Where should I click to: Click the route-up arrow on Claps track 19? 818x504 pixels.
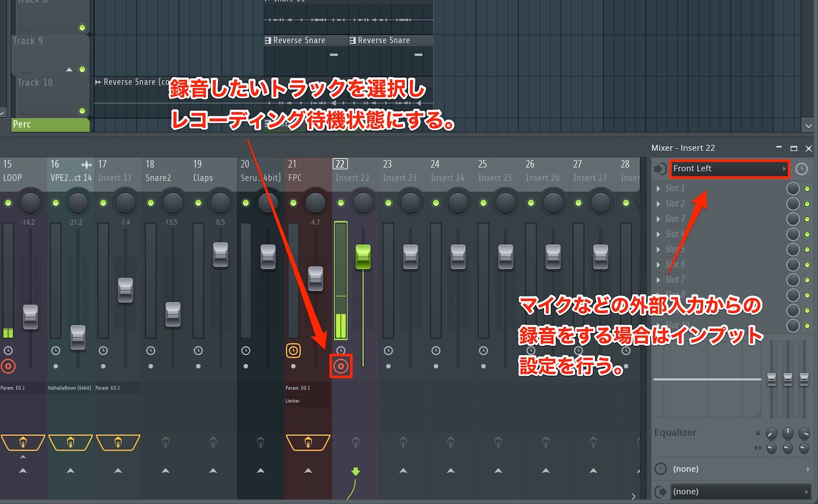point(213,471)
